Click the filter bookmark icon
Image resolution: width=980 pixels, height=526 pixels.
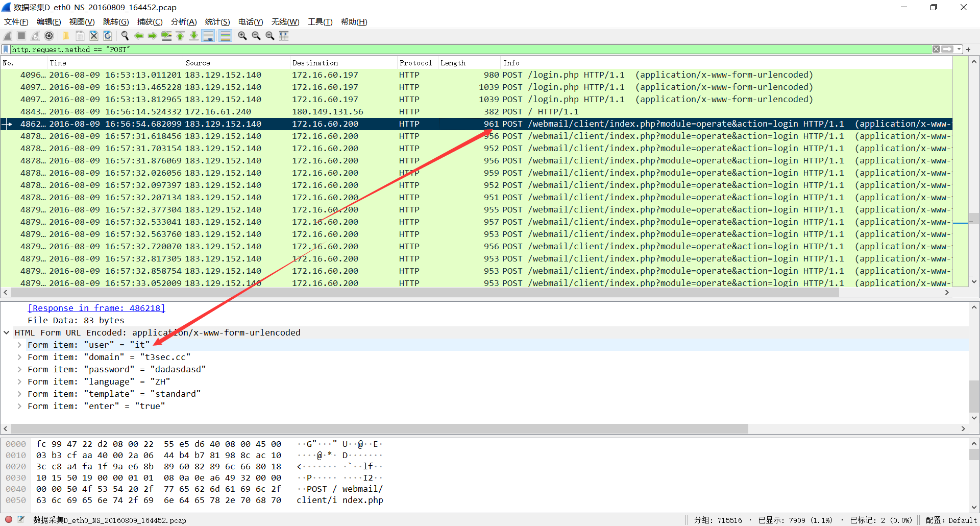6,50
